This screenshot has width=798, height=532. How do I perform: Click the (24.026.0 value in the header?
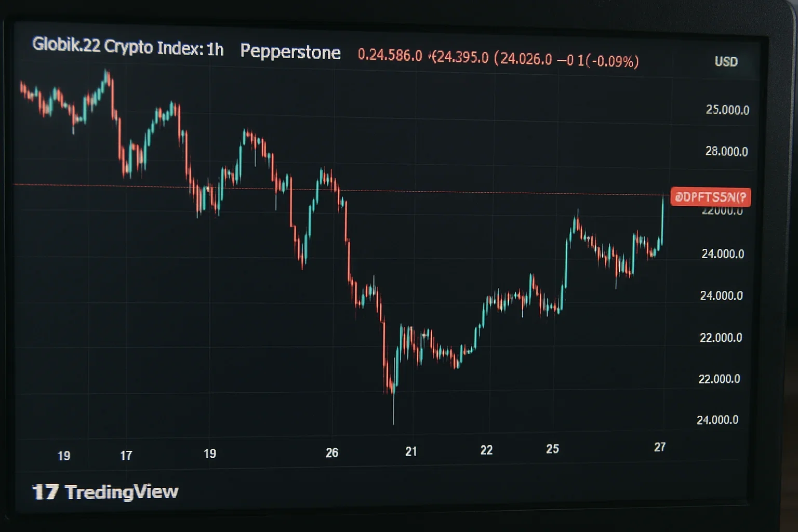(523, 59)
